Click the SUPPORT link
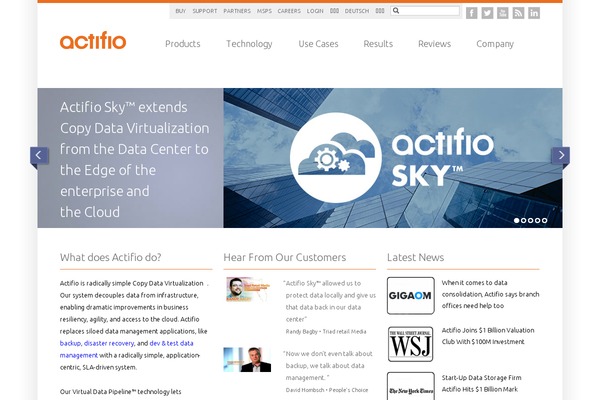 [x=205, y=11]
